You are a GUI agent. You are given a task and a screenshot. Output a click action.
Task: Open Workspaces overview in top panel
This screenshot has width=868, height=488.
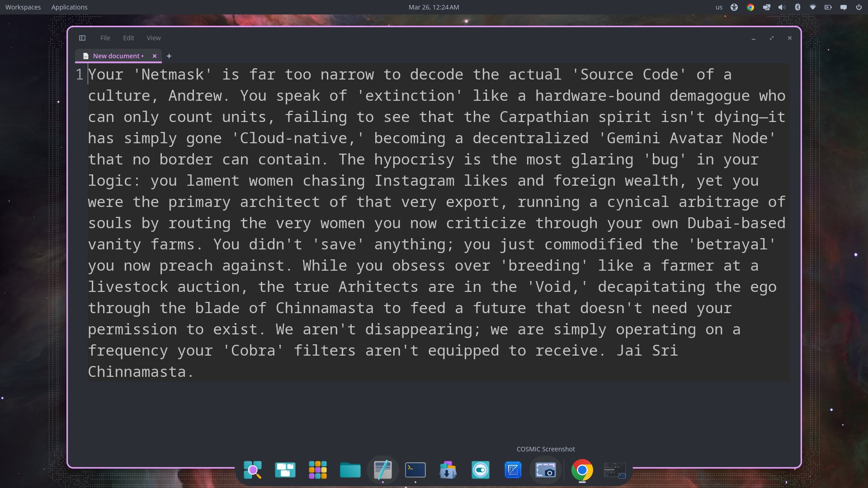click(x=23, y=7)
